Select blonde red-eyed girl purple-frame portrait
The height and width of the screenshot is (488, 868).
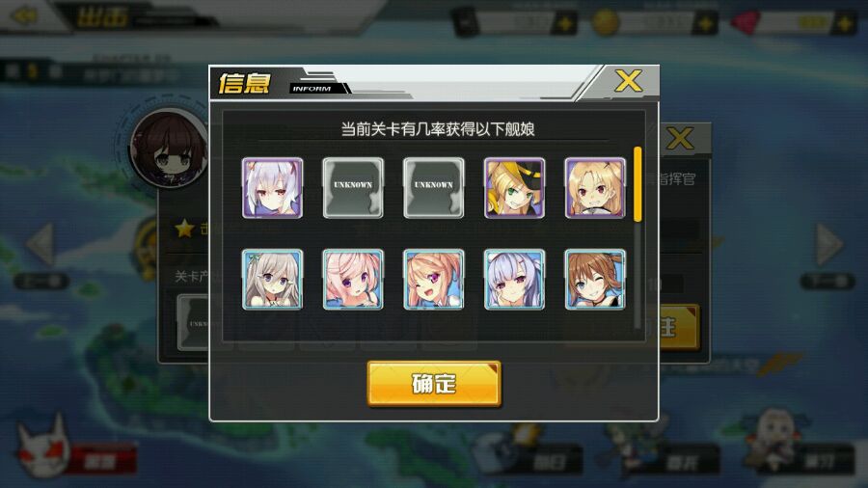pos(595,187)
